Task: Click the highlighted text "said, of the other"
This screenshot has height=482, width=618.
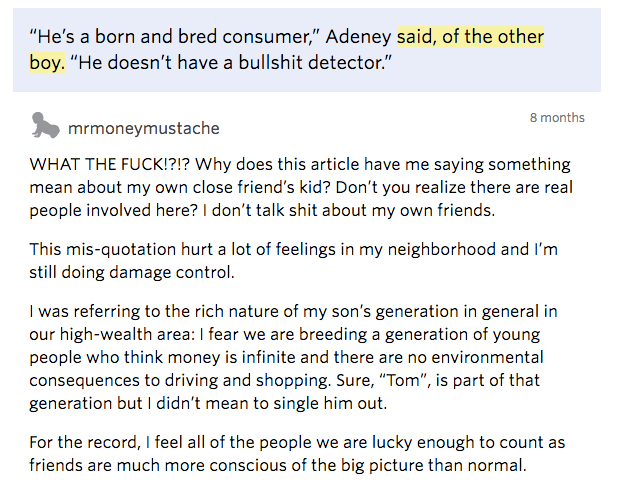Action: point(470,37)
